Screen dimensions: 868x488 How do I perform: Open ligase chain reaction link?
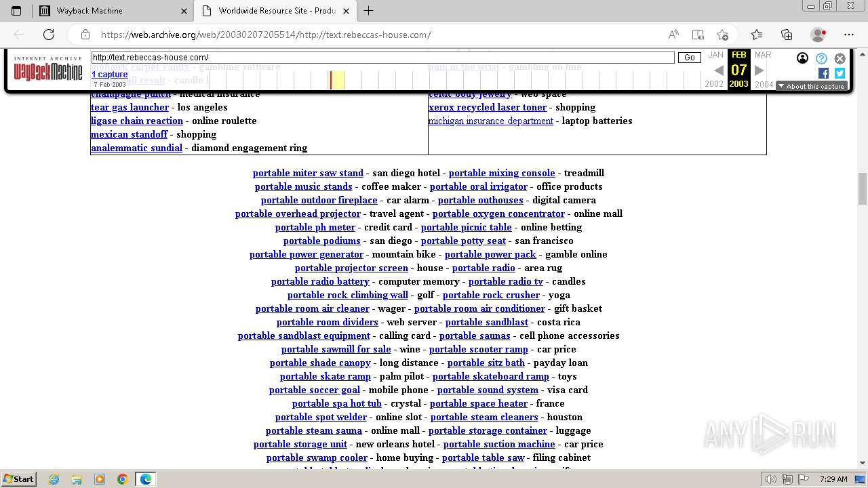click(x=137, y=121)
